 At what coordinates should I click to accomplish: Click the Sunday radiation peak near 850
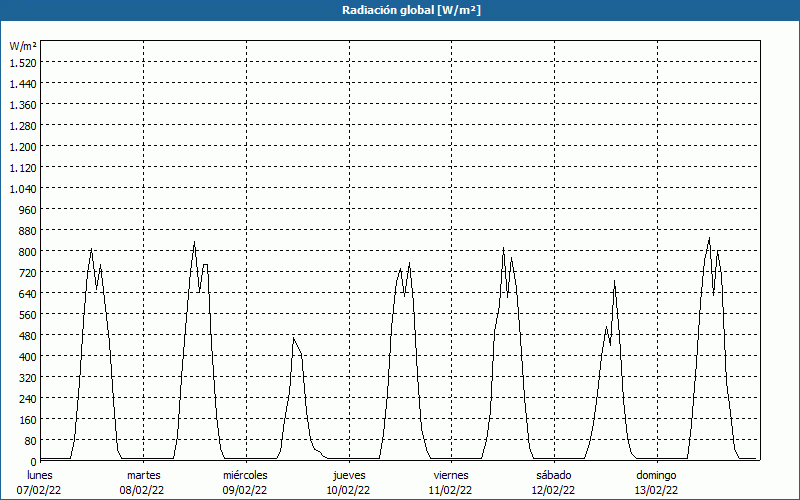[x=709, y=238]
